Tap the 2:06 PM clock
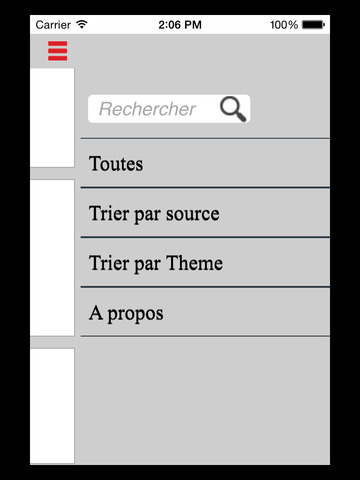The width and height of the screenshot is (360, 480). [180, 25]
